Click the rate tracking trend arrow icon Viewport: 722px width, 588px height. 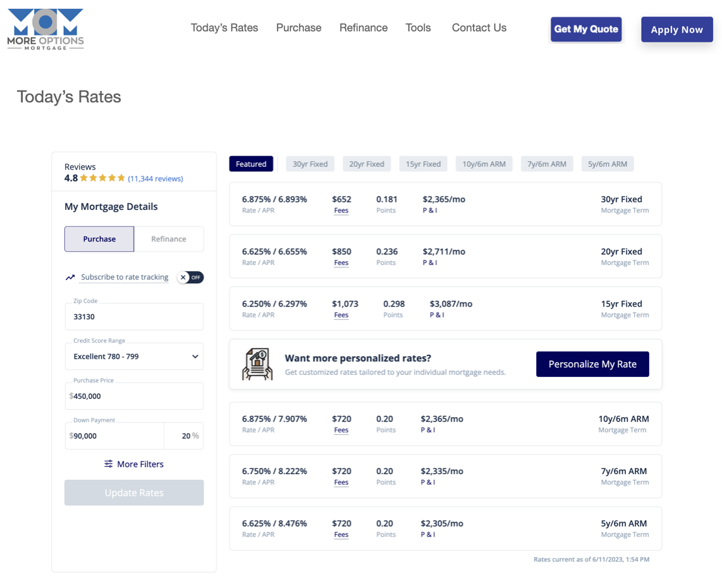pyautogui.click(x=70, y=277)
